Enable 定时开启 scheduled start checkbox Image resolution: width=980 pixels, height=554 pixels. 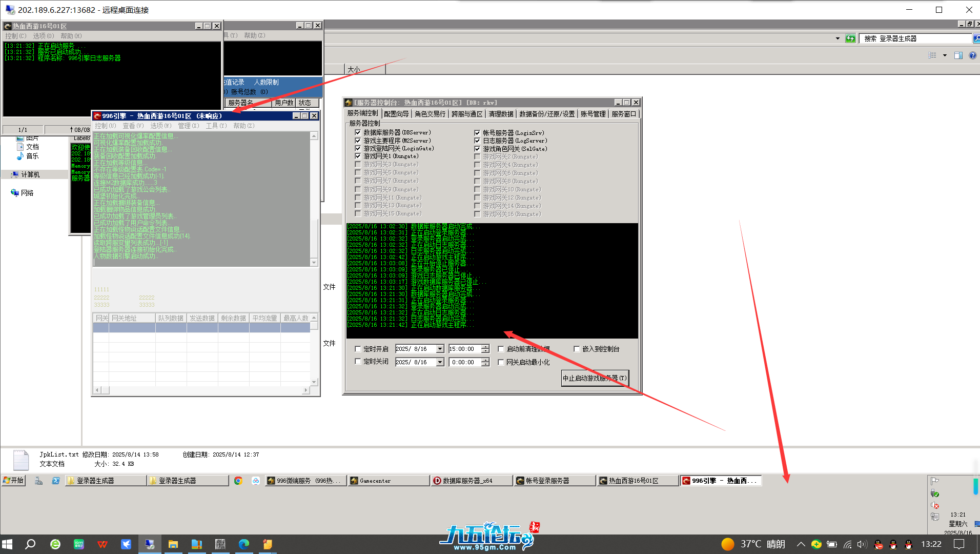coord(358,349)
